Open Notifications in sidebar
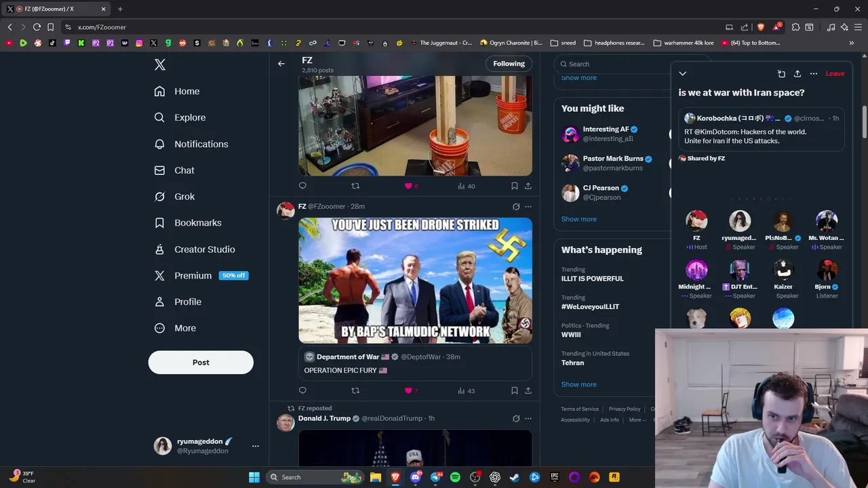 click(191, 144)
